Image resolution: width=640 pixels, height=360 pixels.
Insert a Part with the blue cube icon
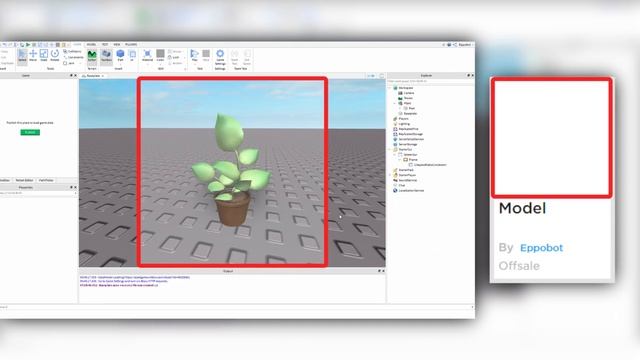(120, 56)
